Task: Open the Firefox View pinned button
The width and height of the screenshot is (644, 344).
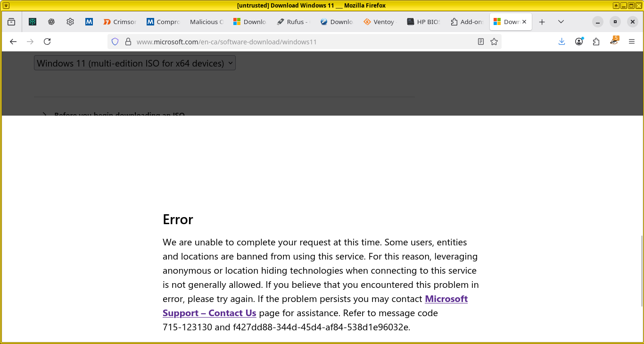Action: click(x=11, y=22)
